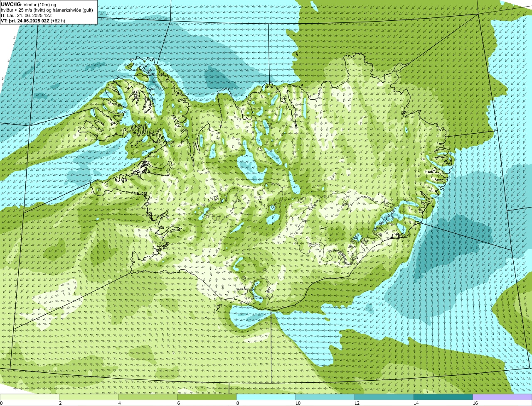This screenshot has width=532, height=406.
Task: Click the 14–16 m/s dark teal legend segment
Action: (443, 397)
